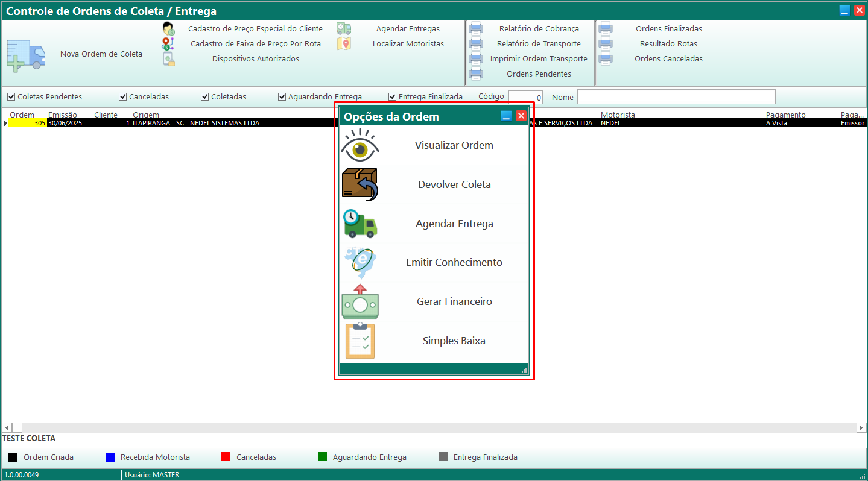This screenshot has height=481, width=868.
Task: Click the Localizar Motoristas map pin icon
Action: pyautogui.click(x=344, y=44)
